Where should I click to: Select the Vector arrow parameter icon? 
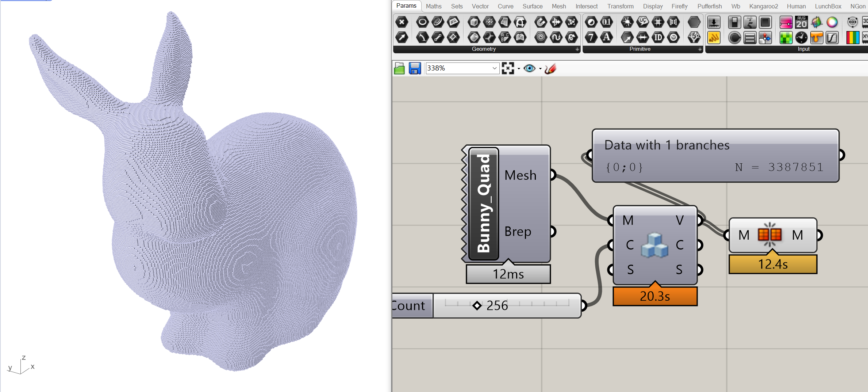tap(402, 37)
